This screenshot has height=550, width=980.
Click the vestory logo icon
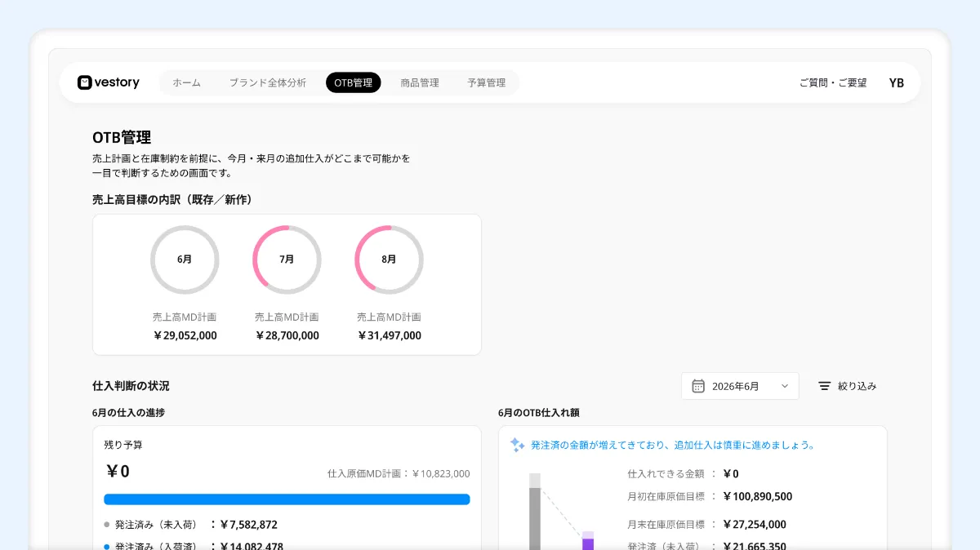(84, 82)
